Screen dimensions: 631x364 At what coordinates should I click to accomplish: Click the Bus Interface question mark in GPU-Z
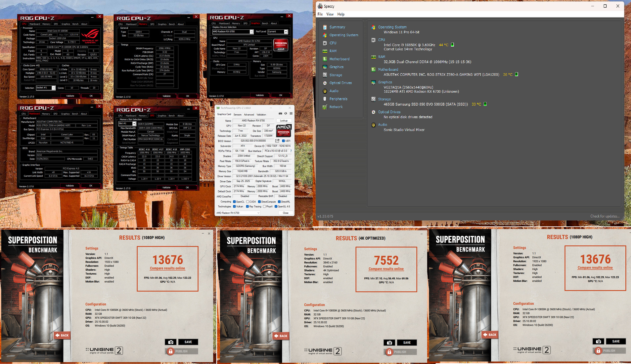(x=291, y=151)
